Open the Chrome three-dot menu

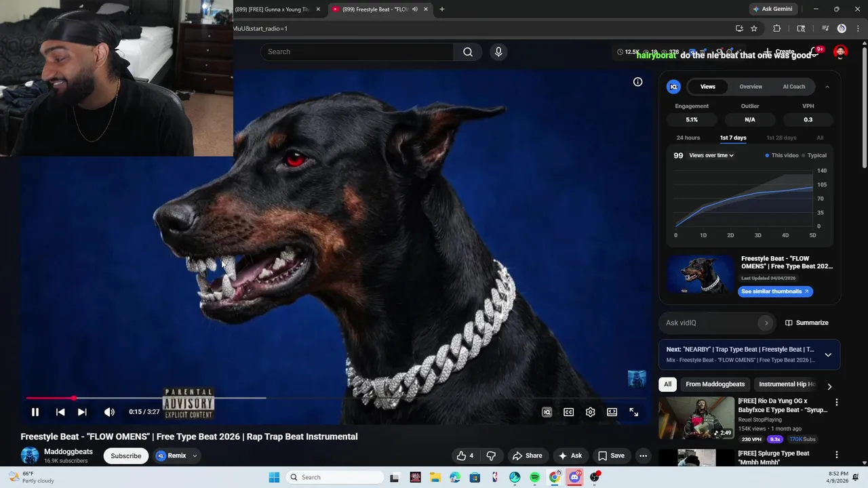coord(858,28)
